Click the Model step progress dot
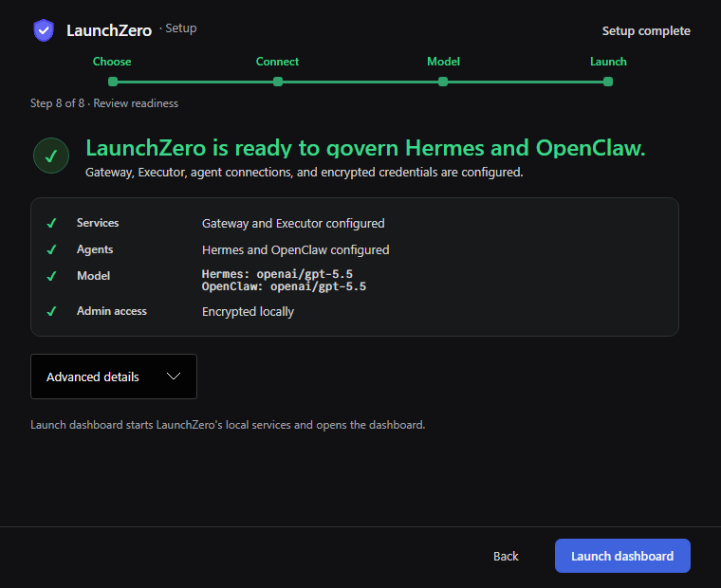Viewport: 721px width, 588px height. [443, 82]
